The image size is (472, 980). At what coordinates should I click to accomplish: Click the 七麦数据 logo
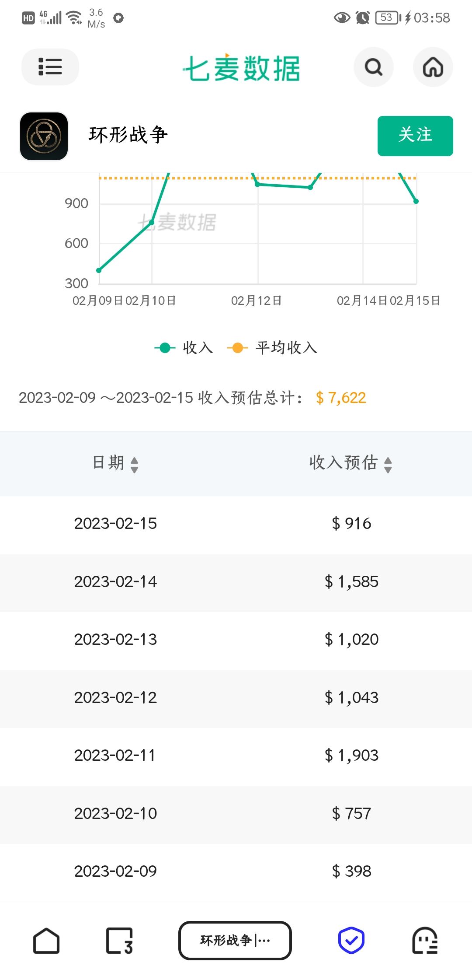click(x=241, y=68)
